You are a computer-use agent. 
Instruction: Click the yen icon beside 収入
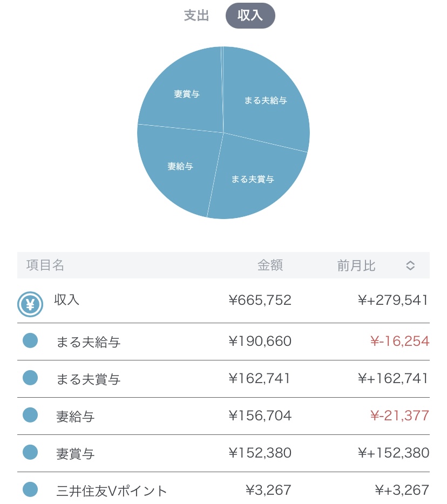pos(30,304)
